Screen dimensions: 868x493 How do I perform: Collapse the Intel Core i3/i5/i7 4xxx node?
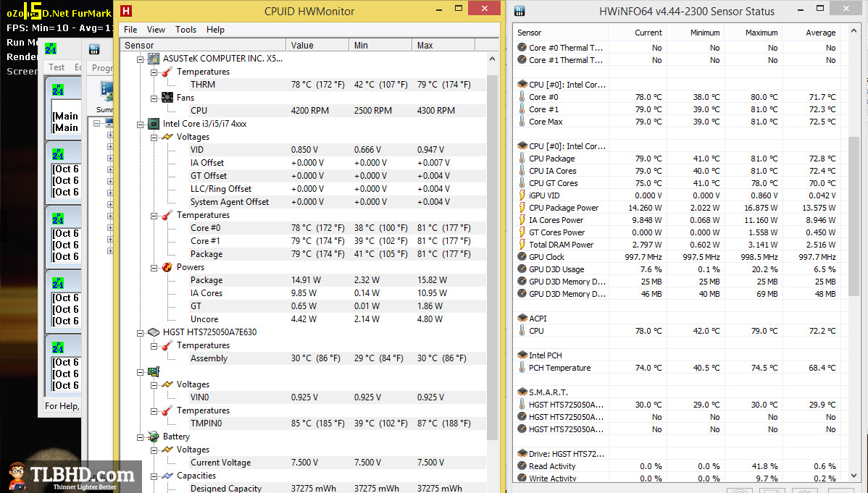coord(140,124)
